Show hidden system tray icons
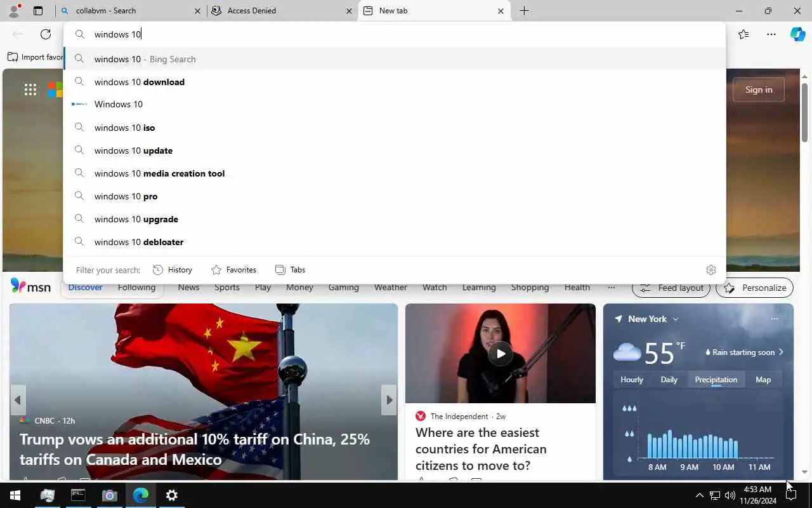The height and width of the screenshot is (508, 812). coord(699,495)
